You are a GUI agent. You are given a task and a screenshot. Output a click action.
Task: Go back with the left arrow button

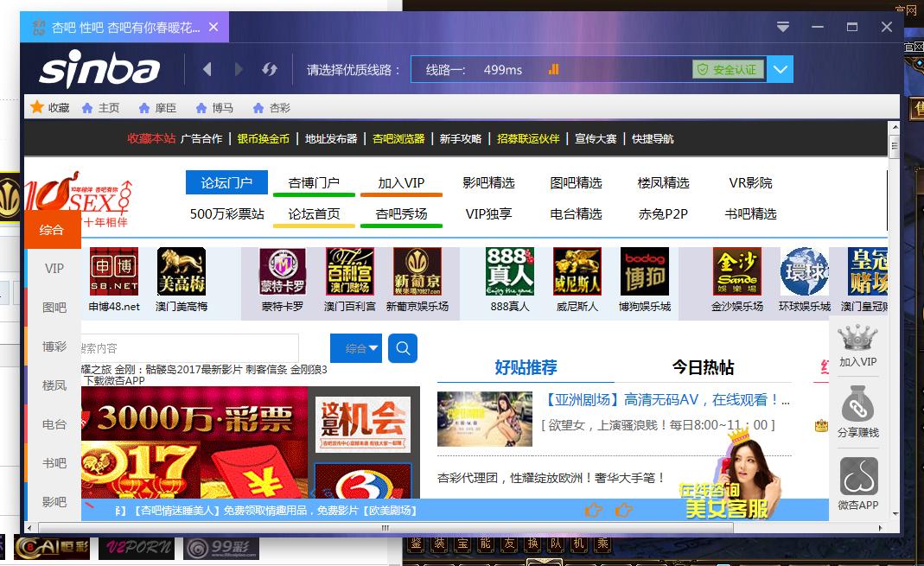coord(207,69)
